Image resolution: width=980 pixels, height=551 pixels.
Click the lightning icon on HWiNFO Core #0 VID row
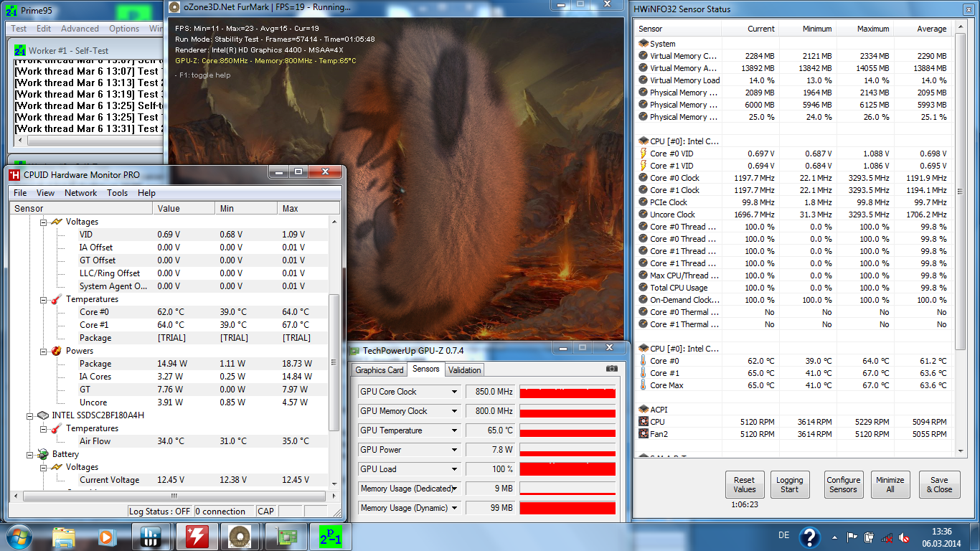(x=644, y=154)
